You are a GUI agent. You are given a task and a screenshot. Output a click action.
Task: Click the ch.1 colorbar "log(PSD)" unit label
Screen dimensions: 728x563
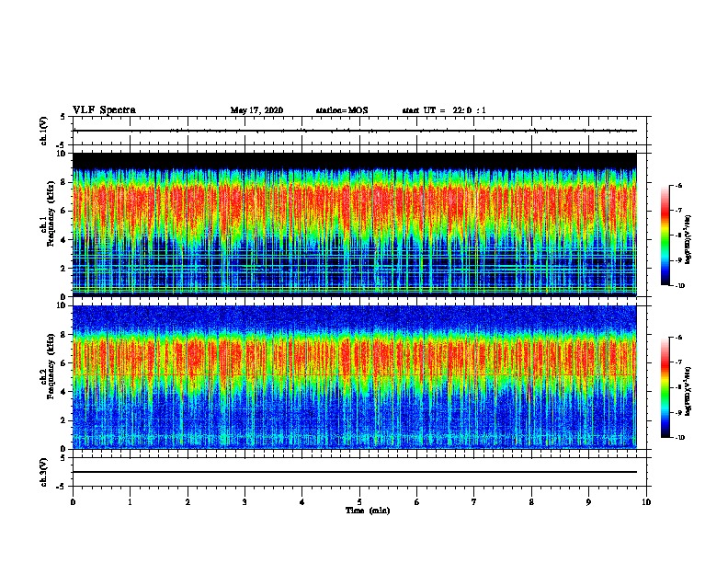(688, 239)
